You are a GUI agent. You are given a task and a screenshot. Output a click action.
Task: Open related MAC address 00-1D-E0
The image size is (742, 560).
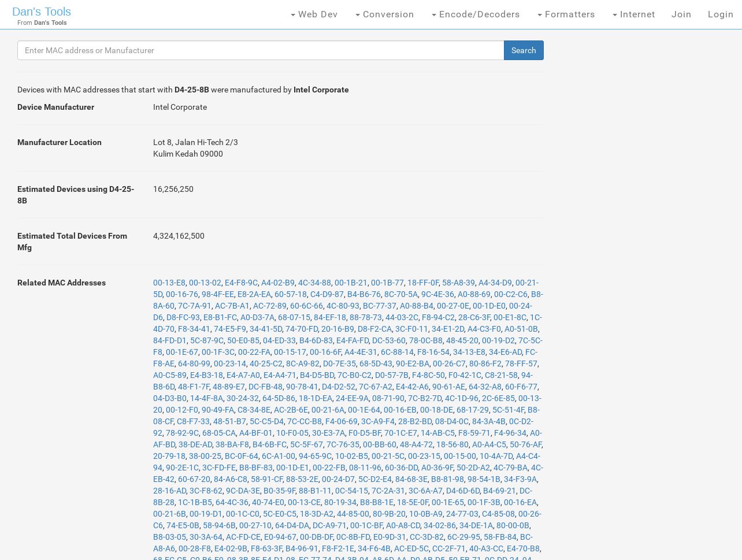coord(489,306)
